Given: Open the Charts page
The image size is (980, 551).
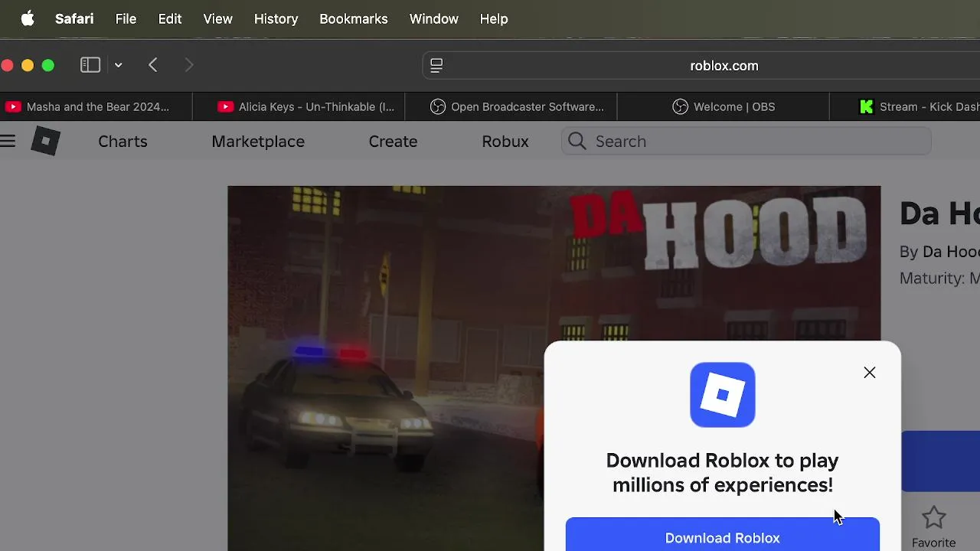Looking at the screenshot, I should [122, 142].
